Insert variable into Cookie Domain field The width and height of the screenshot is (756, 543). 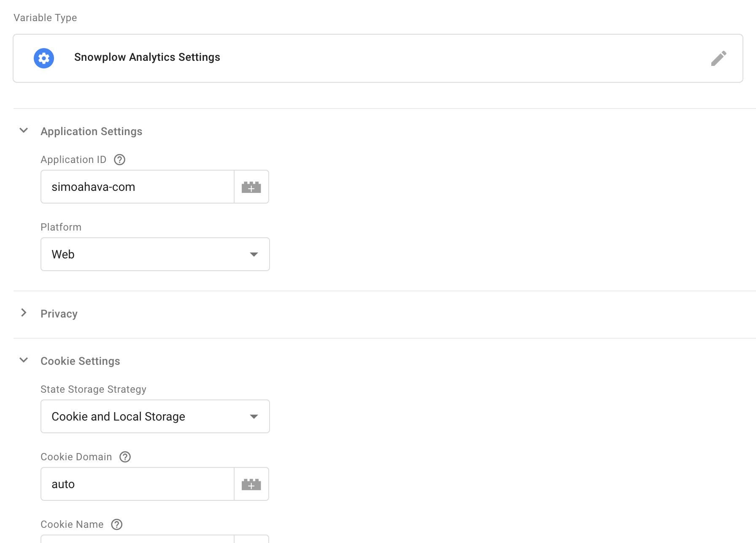[251, 484]
